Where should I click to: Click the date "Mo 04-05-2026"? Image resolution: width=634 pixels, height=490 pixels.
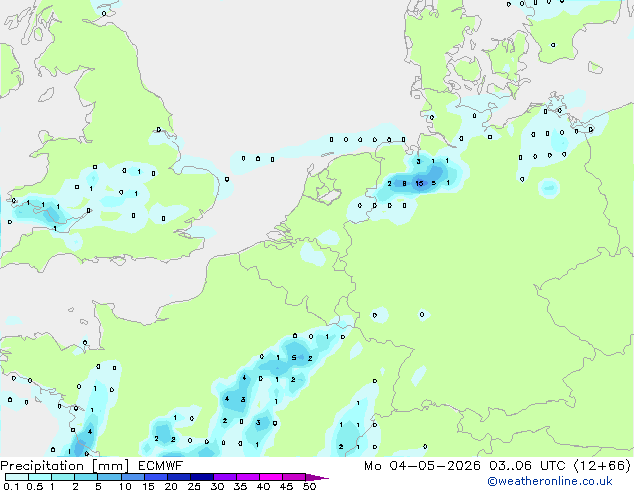pyautogui.click(x=422, y=466)
